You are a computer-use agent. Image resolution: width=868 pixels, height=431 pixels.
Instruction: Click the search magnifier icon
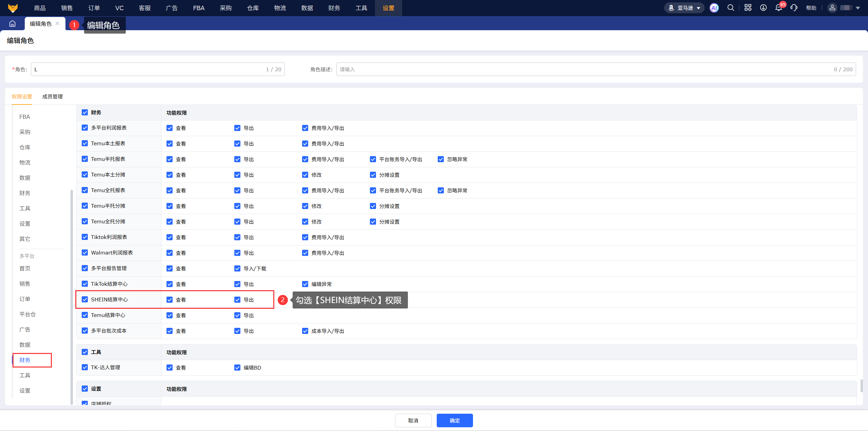(731, 8)
